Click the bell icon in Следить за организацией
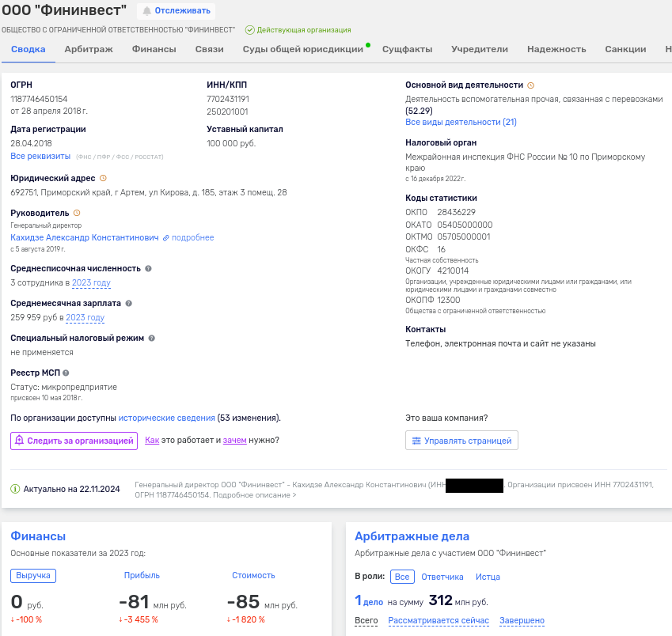672x636 pixels. 19,441
